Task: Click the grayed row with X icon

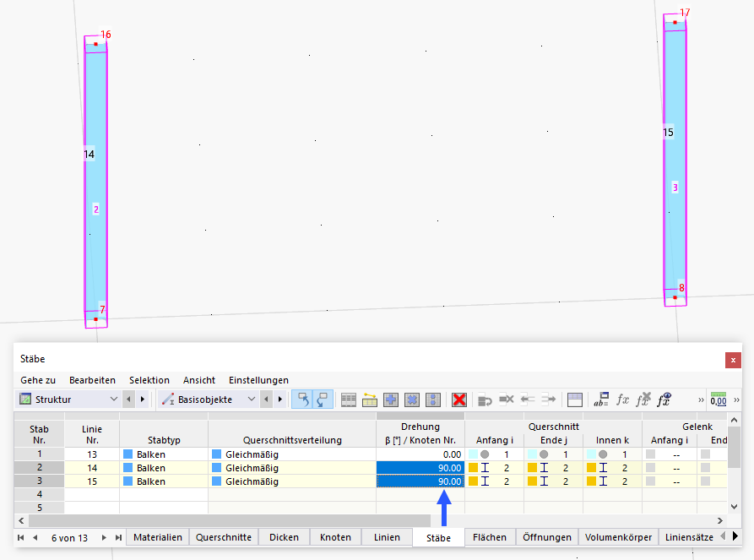Action: [x=506, y=400]
